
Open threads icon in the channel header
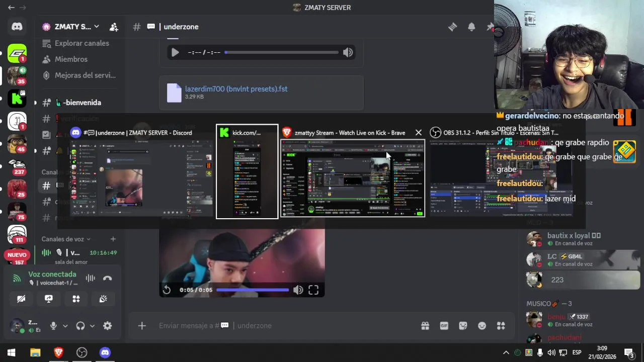coord(452,27)
